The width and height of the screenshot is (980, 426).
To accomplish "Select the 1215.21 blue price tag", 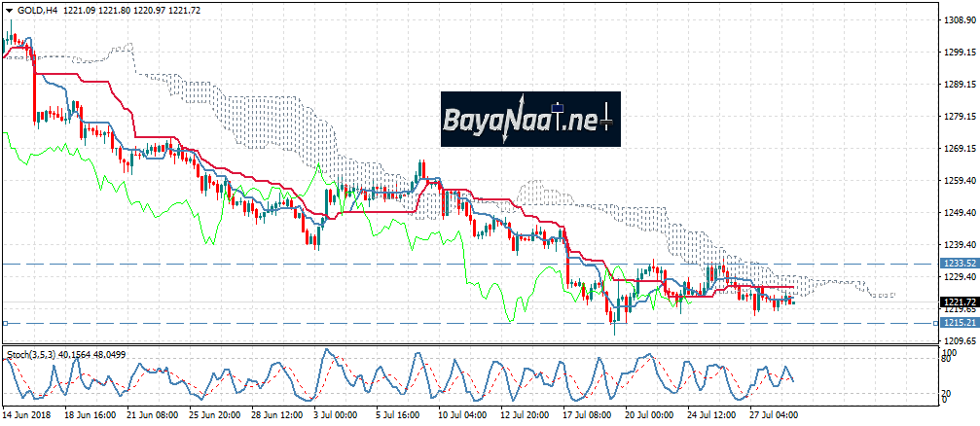I will (957, 322).
